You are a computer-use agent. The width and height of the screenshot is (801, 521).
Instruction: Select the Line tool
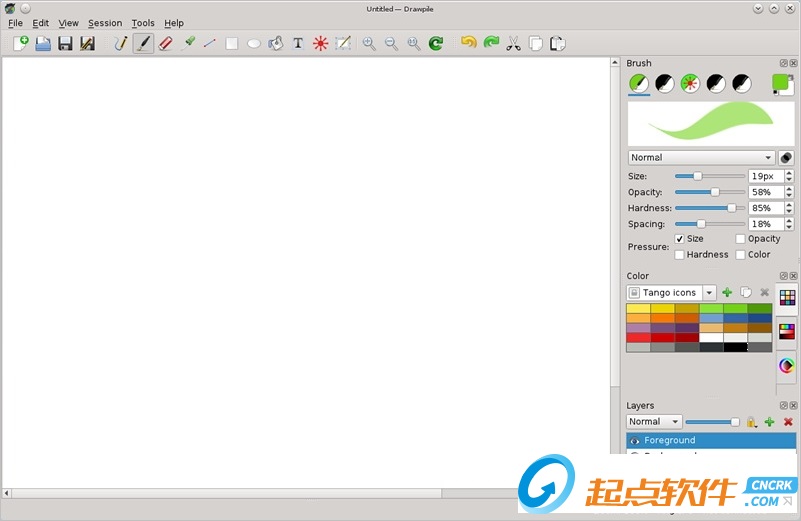click(209, 43)
